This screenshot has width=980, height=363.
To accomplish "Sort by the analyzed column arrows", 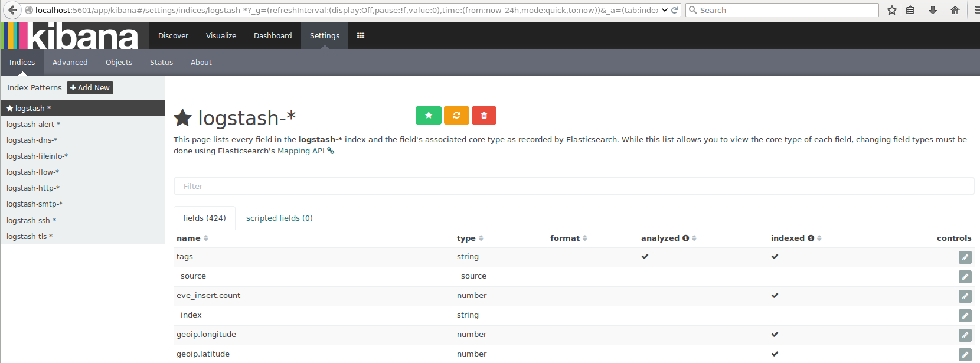I will coord(694,238).
